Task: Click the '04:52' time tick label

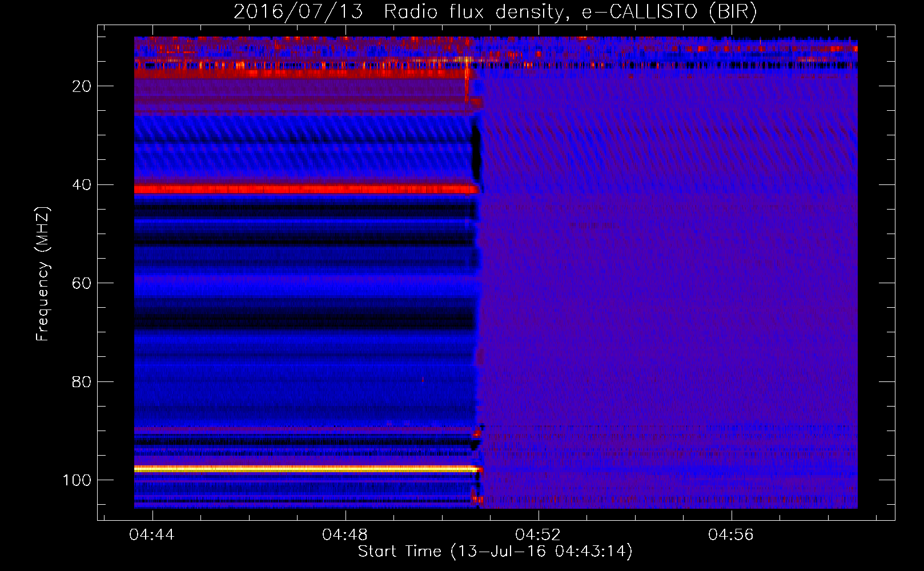Action: [538, 534]
